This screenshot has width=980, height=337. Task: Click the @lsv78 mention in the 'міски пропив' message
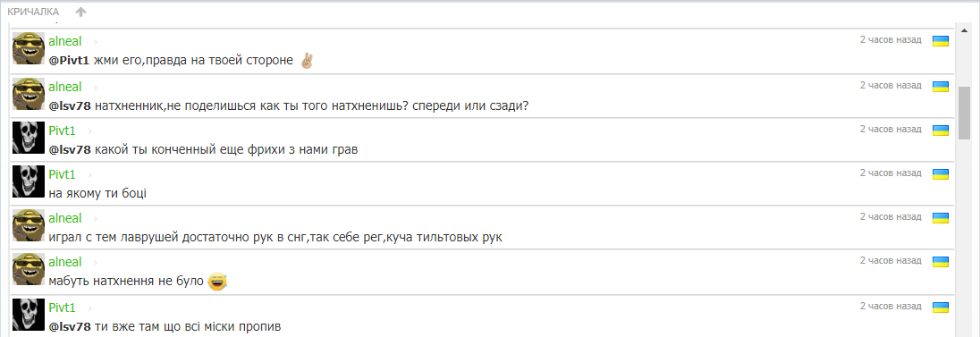point(70,327)
